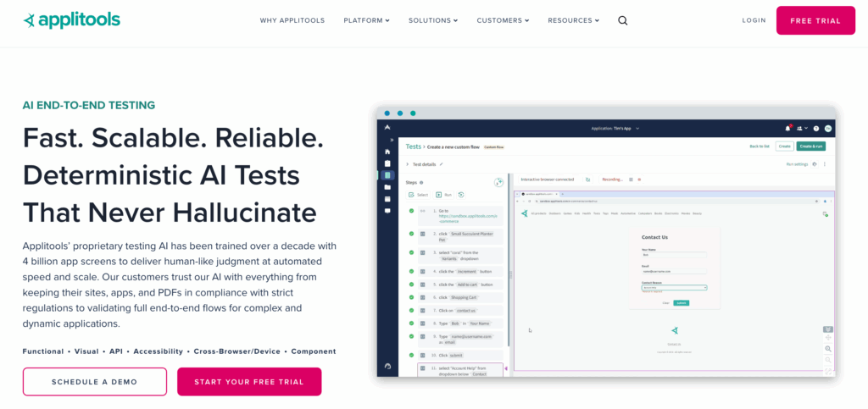Click the info icon beside Steps heading

click(422, 182)
